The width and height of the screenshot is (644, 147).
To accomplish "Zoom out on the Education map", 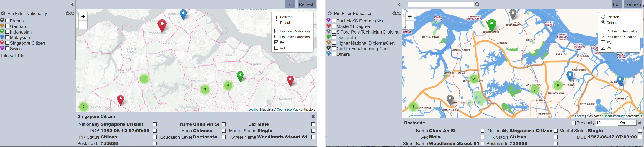I will (x=409, y=25).
